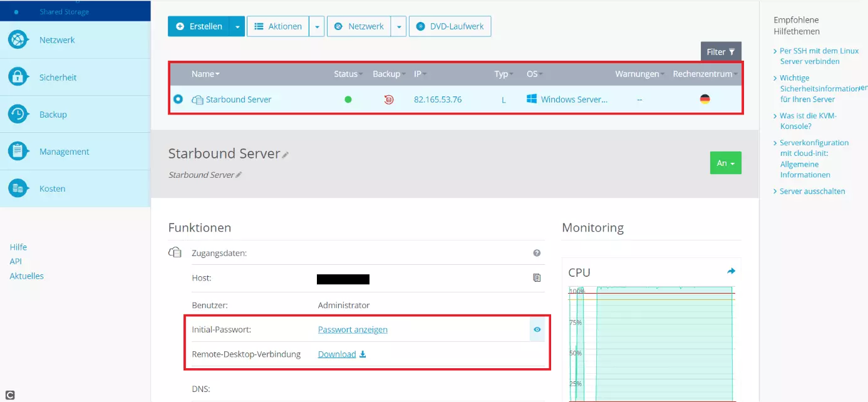868x402 pixels.
Task: Select the Starbound Server radio button
Action: point(178,99)
